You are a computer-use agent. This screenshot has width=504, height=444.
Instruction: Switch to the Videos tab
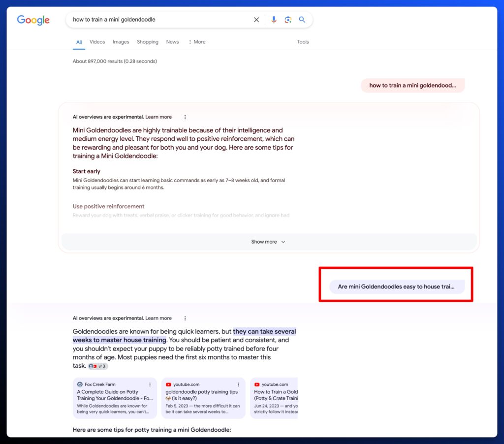pos(97,42)
